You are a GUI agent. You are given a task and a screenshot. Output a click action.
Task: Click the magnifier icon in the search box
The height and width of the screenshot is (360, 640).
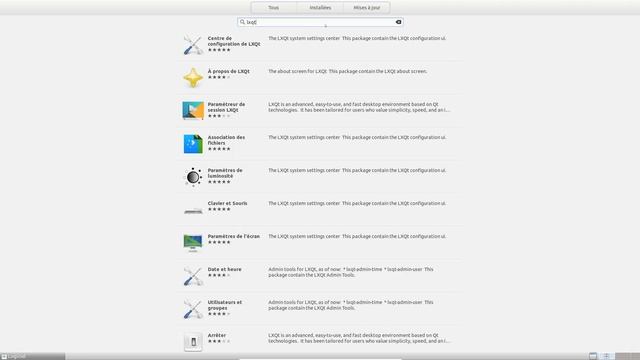242,22
